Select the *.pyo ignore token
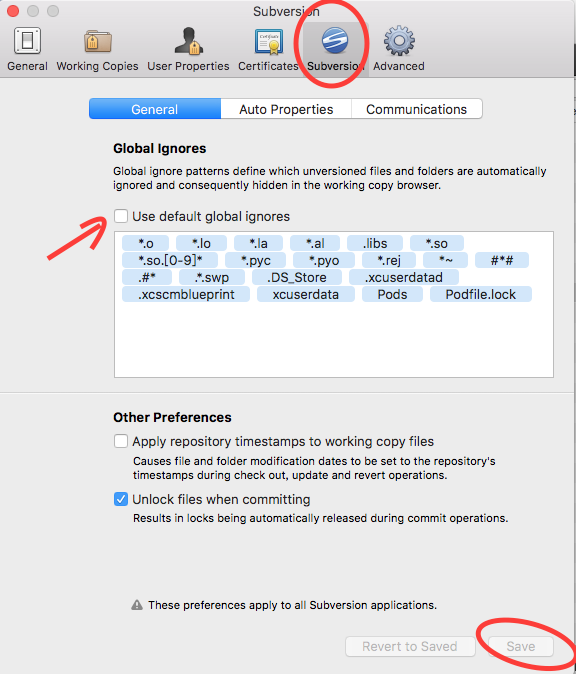Viewport: 576px width, 674px height. (324, 260)
